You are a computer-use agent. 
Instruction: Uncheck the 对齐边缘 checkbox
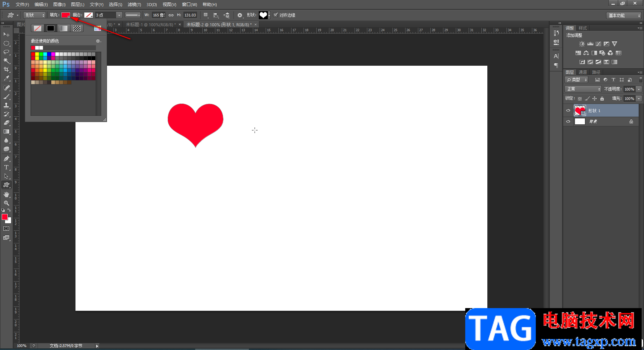coord(276,15)
